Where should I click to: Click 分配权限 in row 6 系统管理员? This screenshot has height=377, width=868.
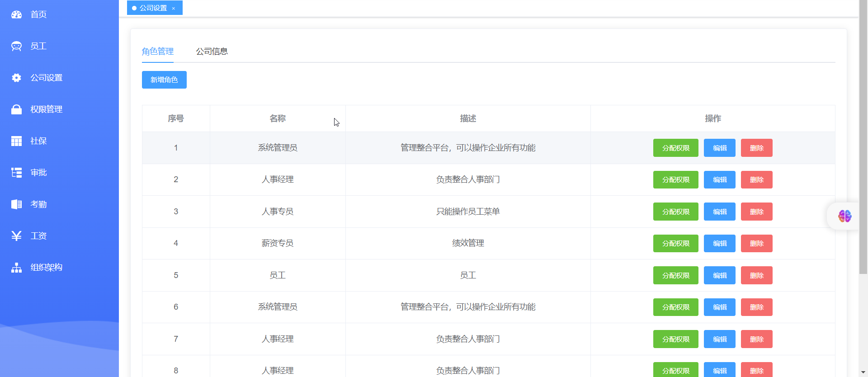pyautogui.click(x=676, y=307)
